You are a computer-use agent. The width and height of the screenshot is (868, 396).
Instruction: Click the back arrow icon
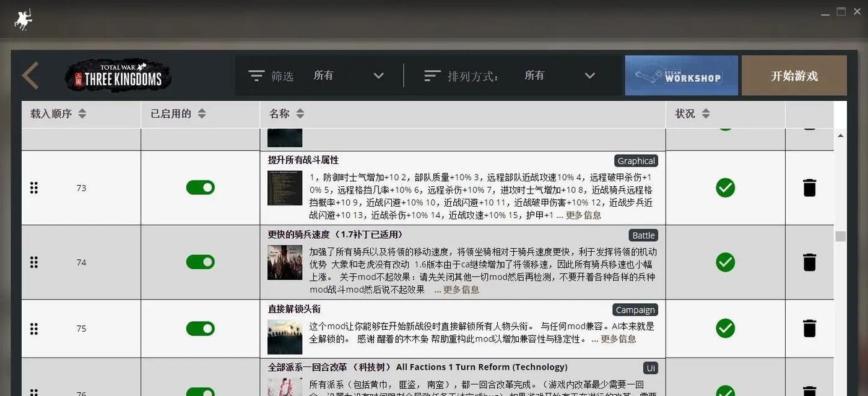click(x=30, y=75)
